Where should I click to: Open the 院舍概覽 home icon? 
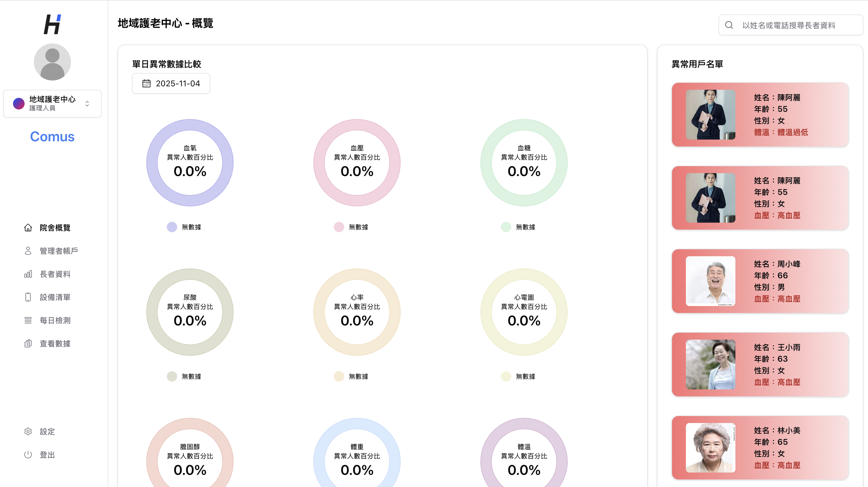coord(28,228)
